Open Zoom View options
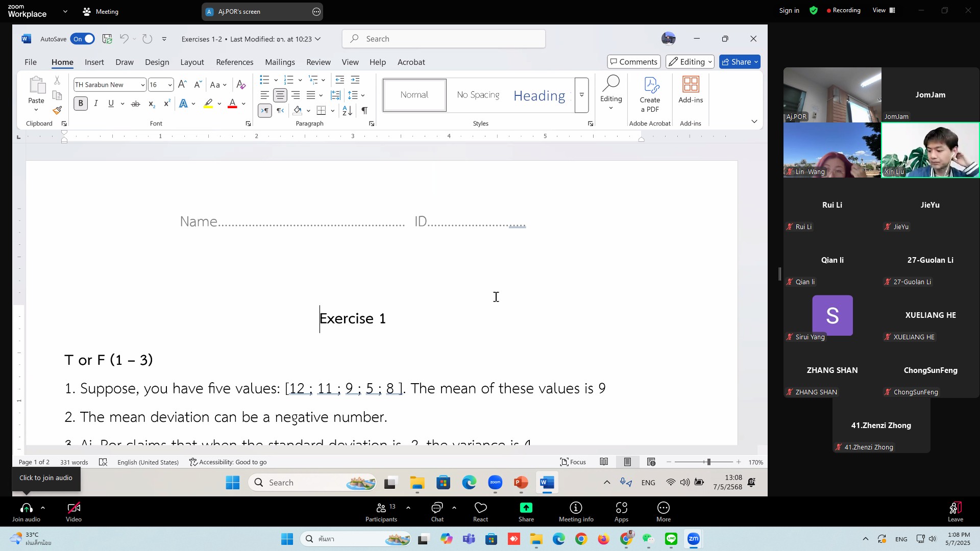980x551 pixels. coord(884,10)
